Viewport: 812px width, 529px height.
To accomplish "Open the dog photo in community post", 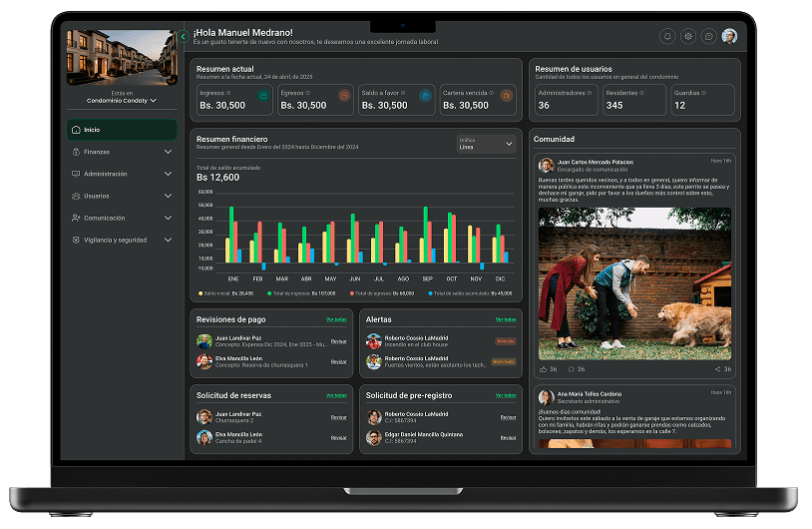I will [x=634, y=283].
